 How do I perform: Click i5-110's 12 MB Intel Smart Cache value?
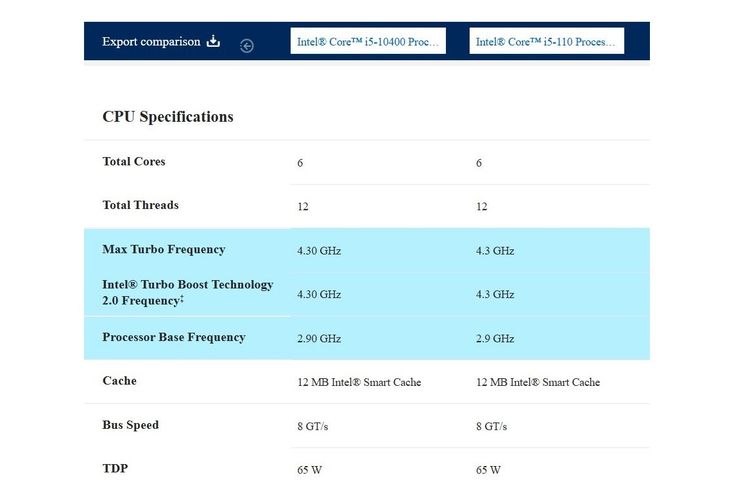click(x=538, y=382)
